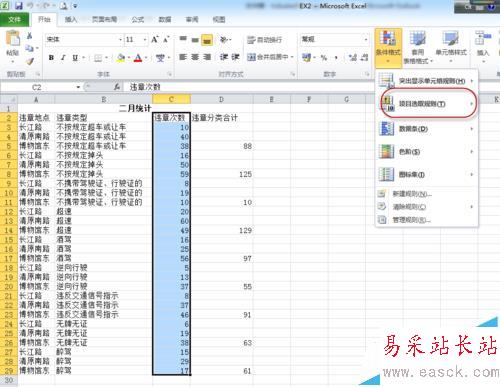The image size is (500, 387).
Task: Open Top/Bottom Rules (项目选取规则) submenu
Action: [427, 104]
